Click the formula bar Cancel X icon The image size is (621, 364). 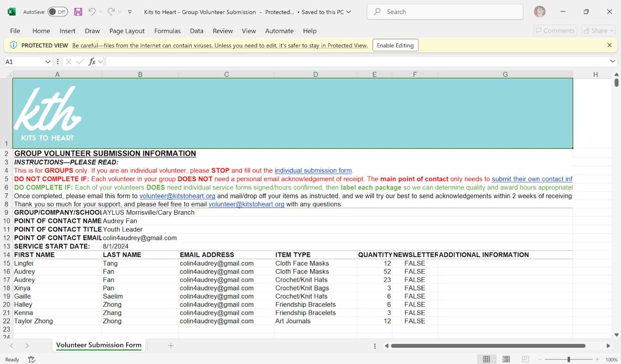point(69,62)
